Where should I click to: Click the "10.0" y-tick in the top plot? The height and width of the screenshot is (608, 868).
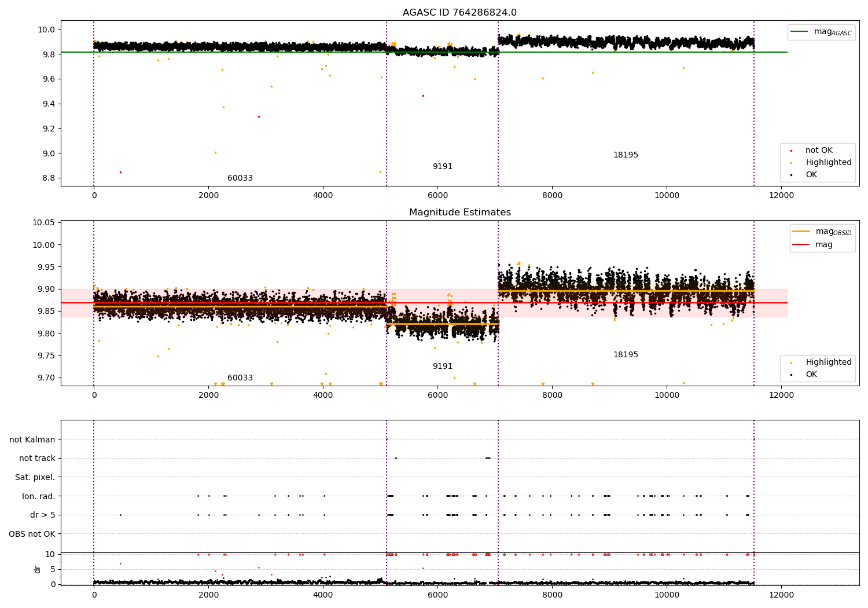point(46,30)
